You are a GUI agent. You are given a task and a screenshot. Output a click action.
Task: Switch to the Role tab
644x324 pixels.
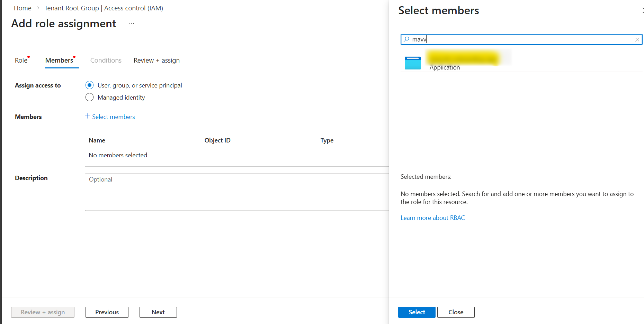click(x=21, y=61)
